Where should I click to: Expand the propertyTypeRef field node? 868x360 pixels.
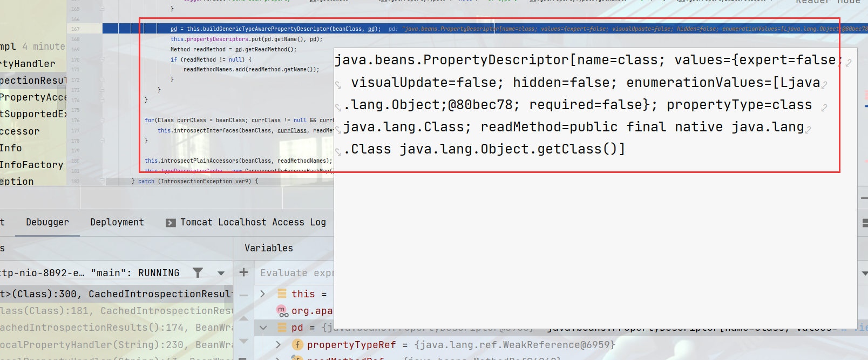(x=278, y=345)
